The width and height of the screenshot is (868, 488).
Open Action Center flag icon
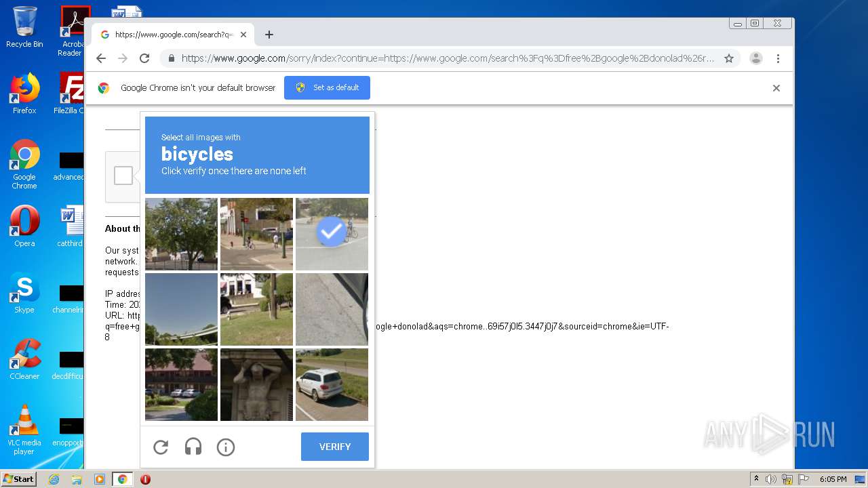coord(802,479)
